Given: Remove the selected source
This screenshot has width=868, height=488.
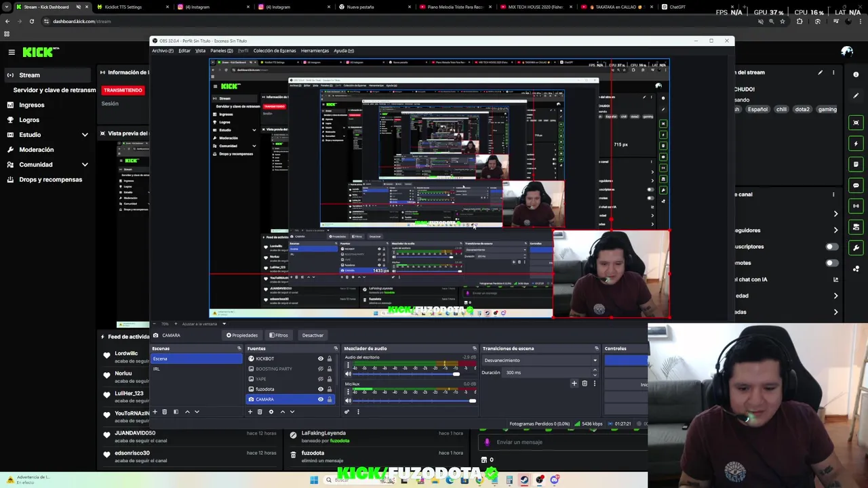Looking at the screenshot, I should click(x=260, y=412).
